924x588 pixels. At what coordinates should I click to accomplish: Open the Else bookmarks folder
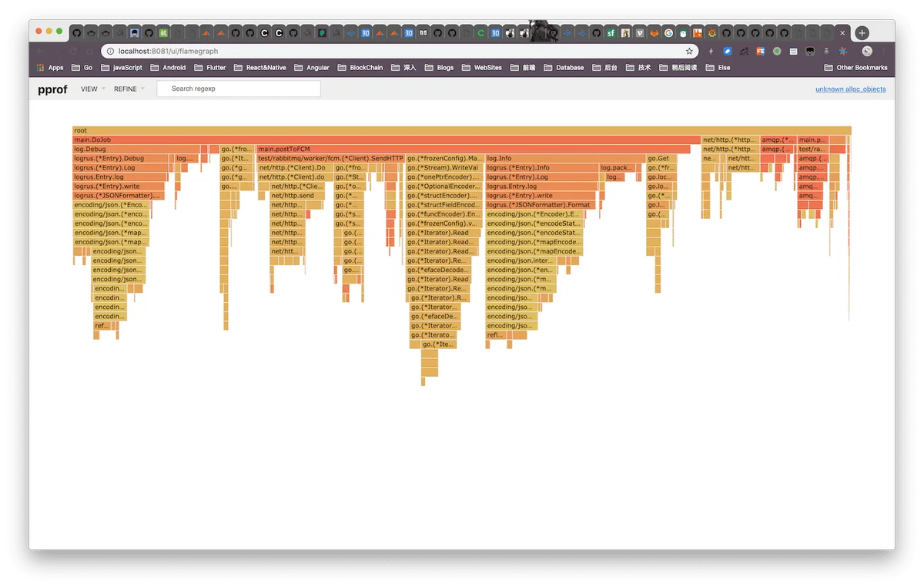tap(718, 68)
